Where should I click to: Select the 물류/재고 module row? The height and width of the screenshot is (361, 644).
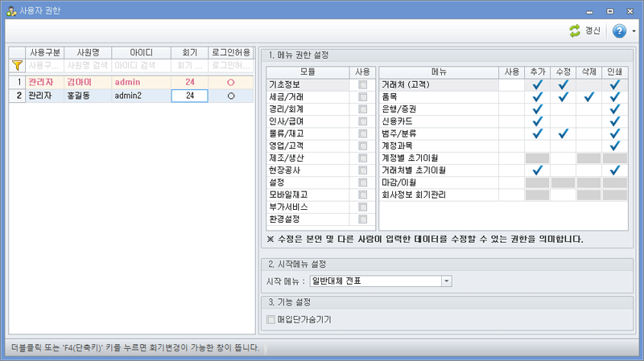click(x=320, y=133)
